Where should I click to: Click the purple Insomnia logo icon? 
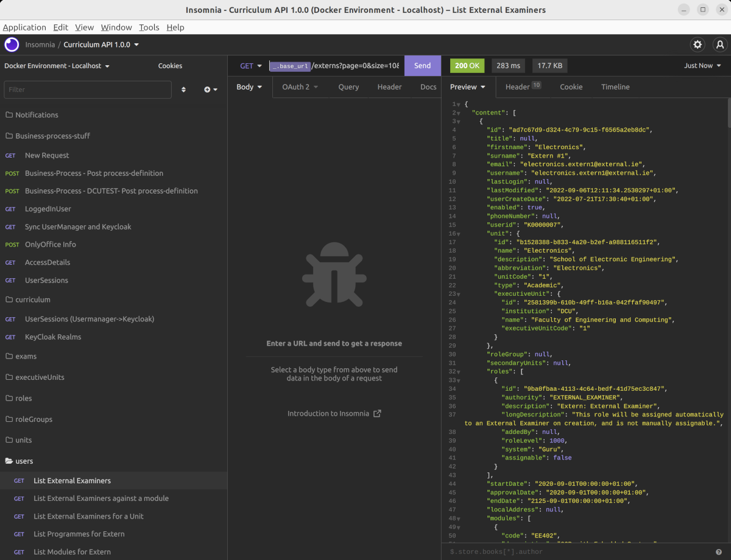(11, 44)
